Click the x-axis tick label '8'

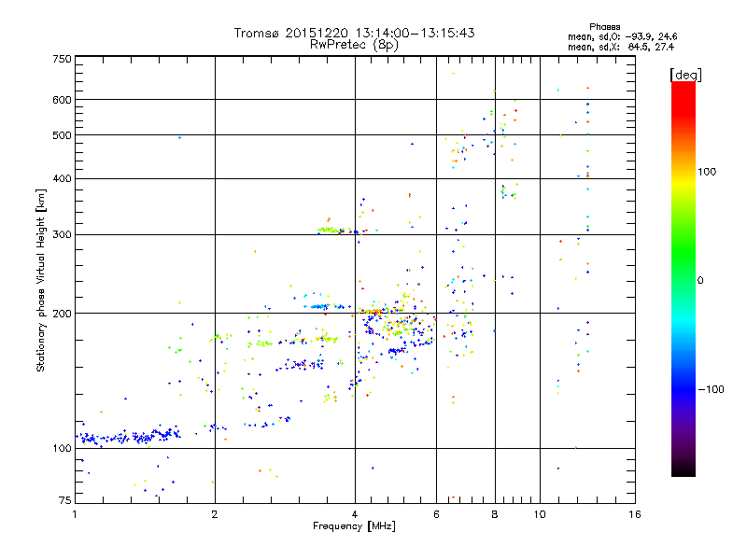click(x=495, y=514)
